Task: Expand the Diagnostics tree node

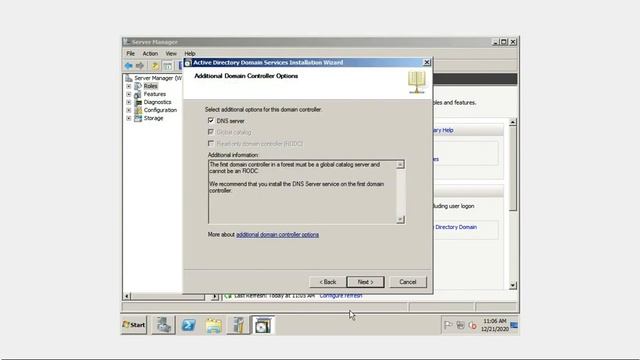Action: point(129,102)
